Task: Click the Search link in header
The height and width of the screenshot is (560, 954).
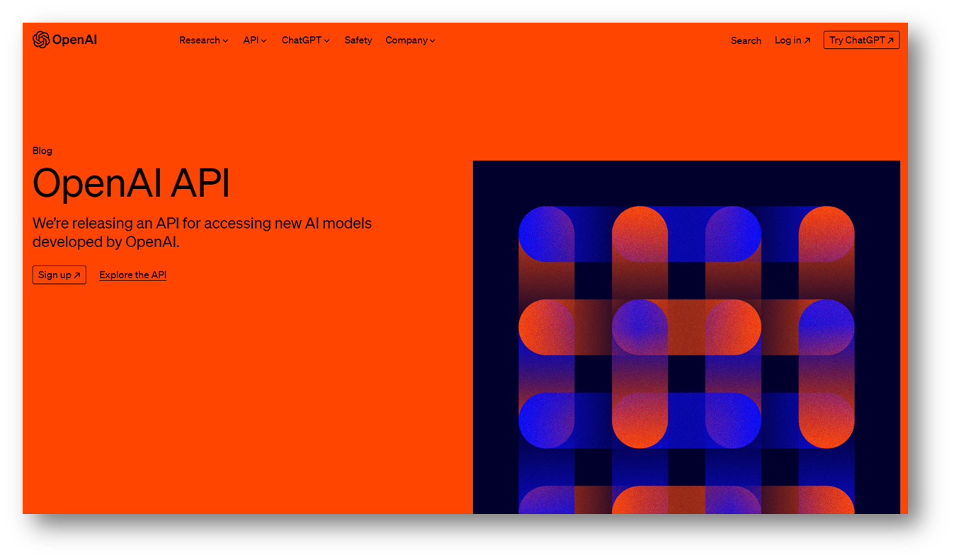Action: coord(746,40)
